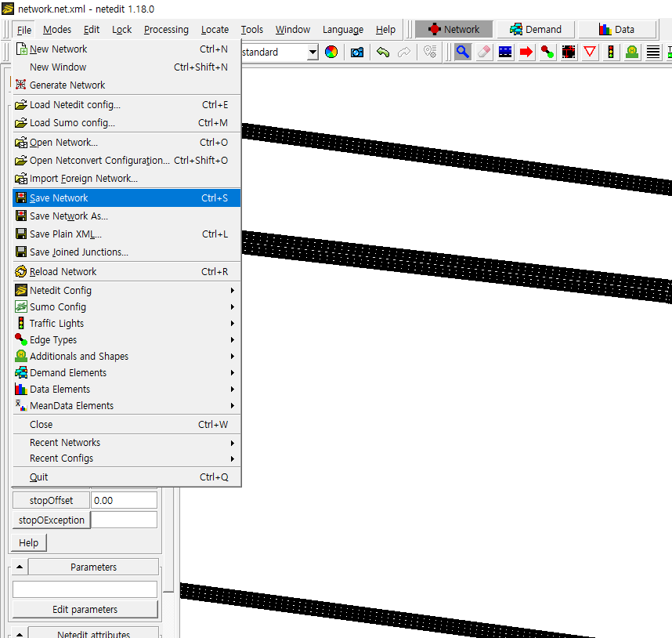Click the grayed-out redo arrow
Image resolution: width=672 pixels, height=638 pixels.
tap(403, 53)
